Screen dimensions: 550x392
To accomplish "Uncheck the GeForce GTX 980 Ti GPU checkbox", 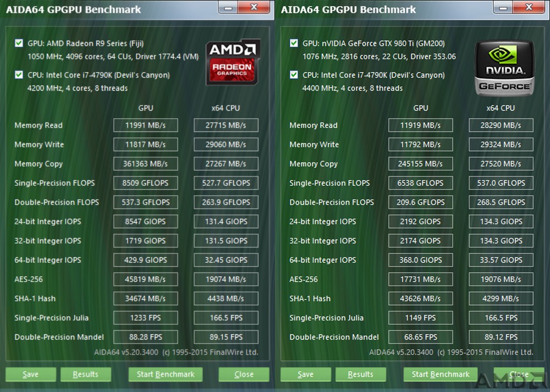I will coord(294,43).
